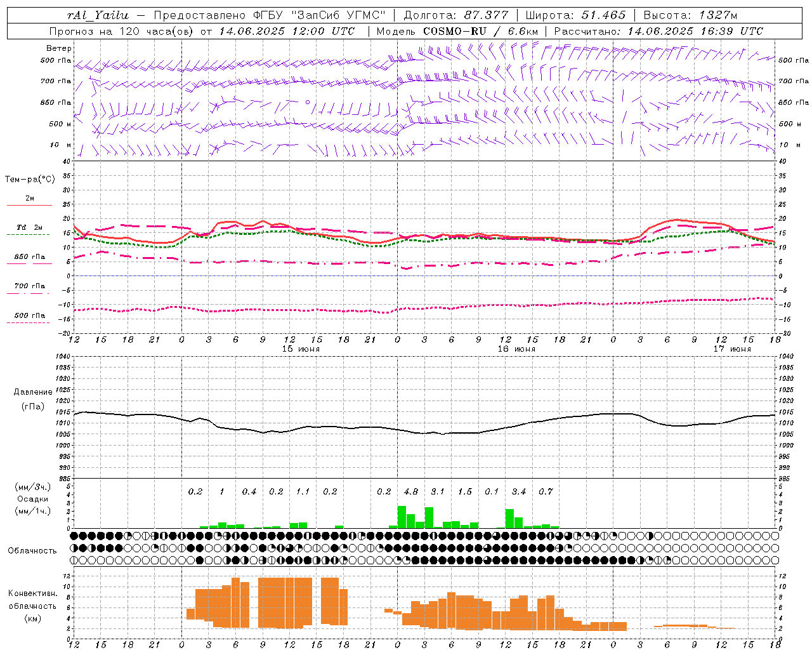Click the 0.7 precipitation total value
The width and height of the screenshot is (812, 650).
(x=546, y=492)
